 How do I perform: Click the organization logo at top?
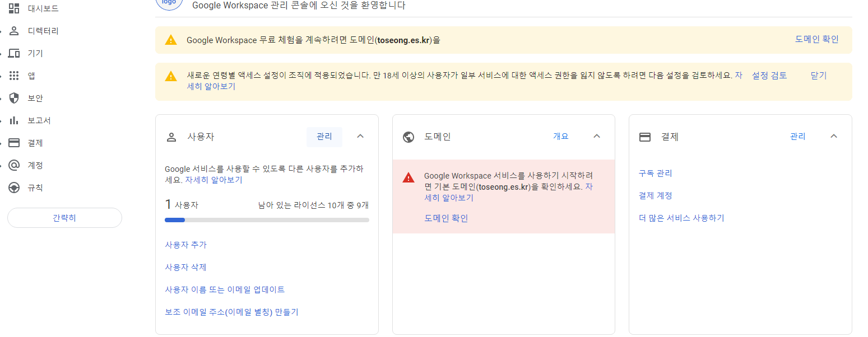169,3
